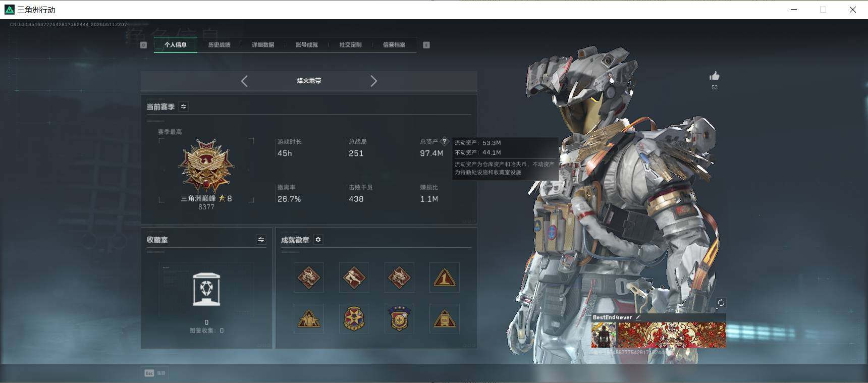Image resolution: width=868 pixels, height=383 pixels.
Task: Toggle the swap icon next to 当前赛季
Action: [x=184, y=106]
